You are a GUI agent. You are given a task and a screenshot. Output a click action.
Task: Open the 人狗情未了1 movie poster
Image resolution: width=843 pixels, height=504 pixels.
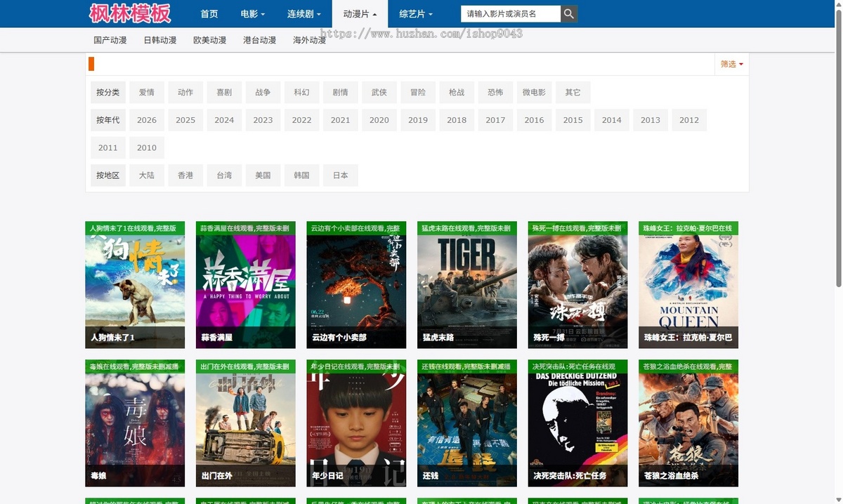click(135, 285)
